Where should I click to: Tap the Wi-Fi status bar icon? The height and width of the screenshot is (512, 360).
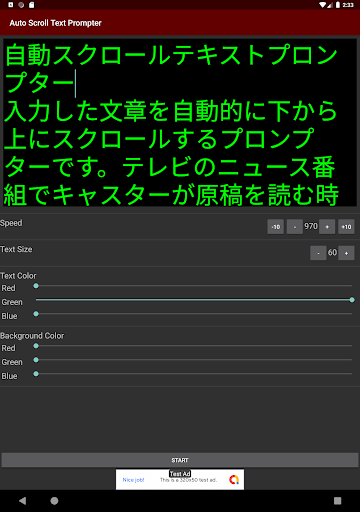[x=323, y=5]
